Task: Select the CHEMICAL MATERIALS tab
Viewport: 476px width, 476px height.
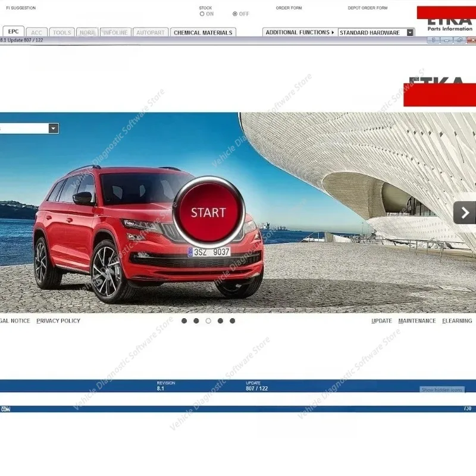Action: 202,32
